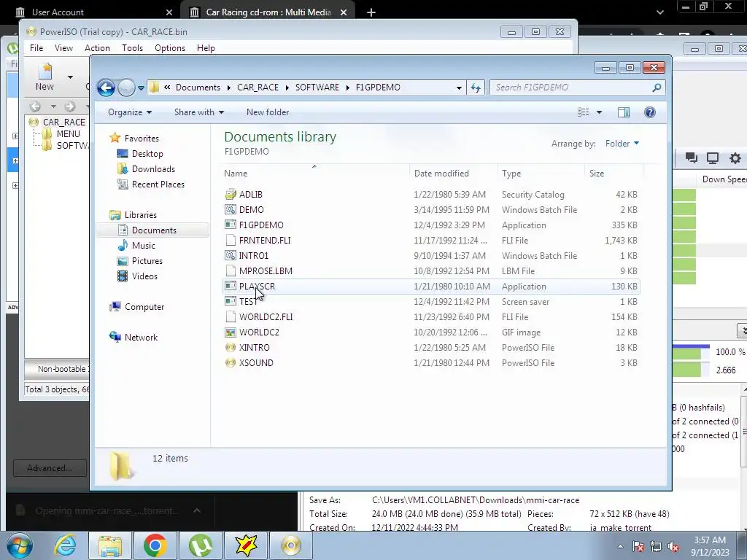Viewport: 747px width, 560px height.
Task: Select the DEMO batch file icon
Action: click(x=231, y=209)
